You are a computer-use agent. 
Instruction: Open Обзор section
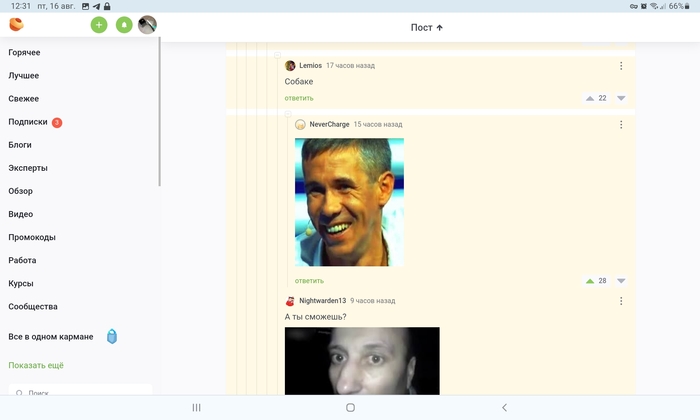click(x=21, y=191)
